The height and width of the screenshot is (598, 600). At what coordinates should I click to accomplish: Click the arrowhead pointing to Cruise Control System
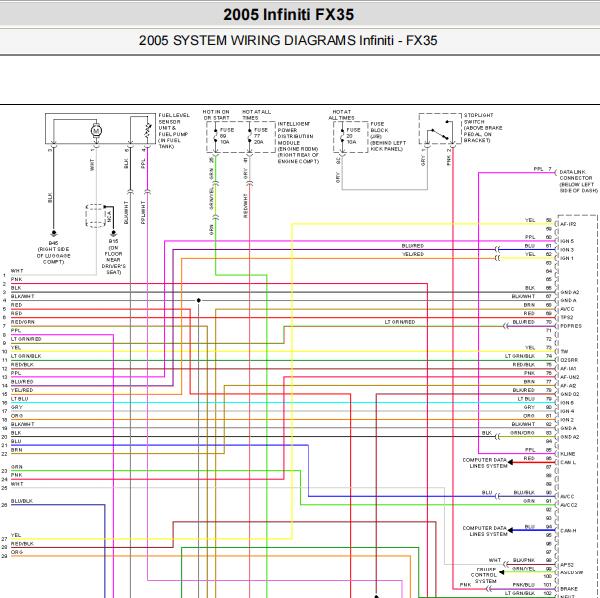click(502, 572)
